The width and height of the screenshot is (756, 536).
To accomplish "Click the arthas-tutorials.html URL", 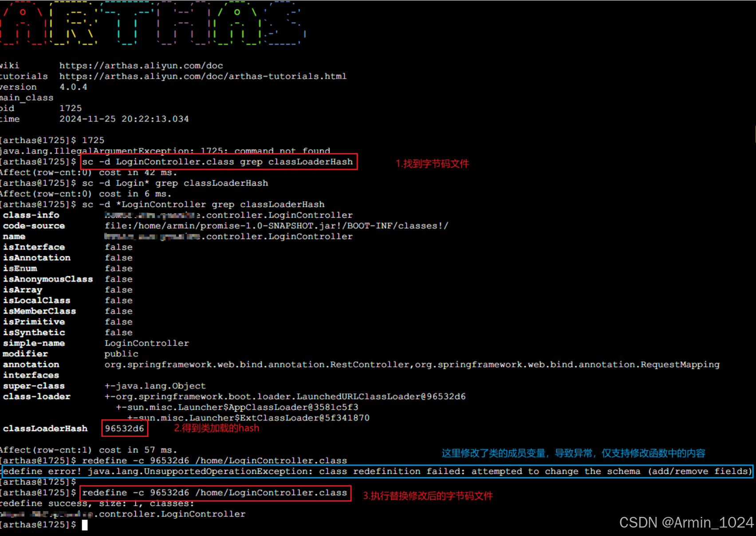I will coord(203,76).
